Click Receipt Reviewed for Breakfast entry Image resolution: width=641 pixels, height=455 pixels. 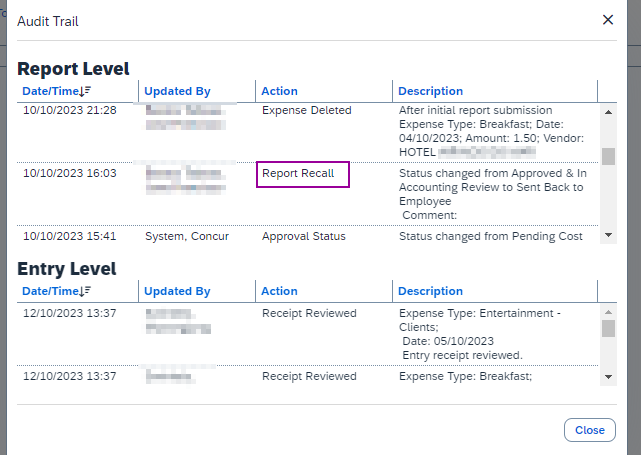tap(309, 376)
